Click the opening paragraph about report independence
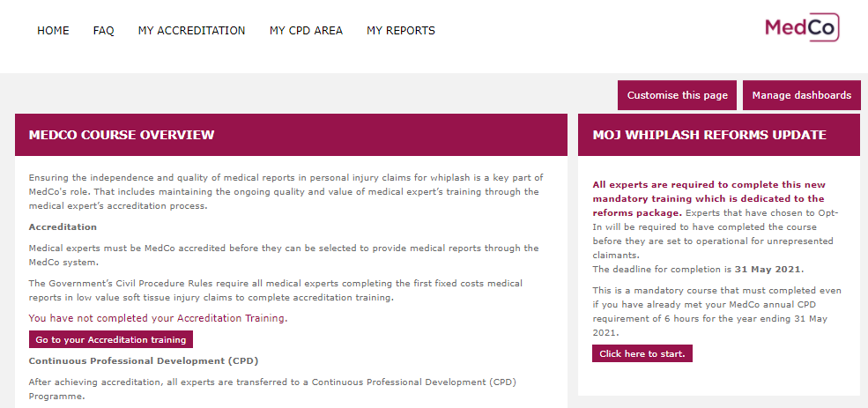 [x=286, y=191]
